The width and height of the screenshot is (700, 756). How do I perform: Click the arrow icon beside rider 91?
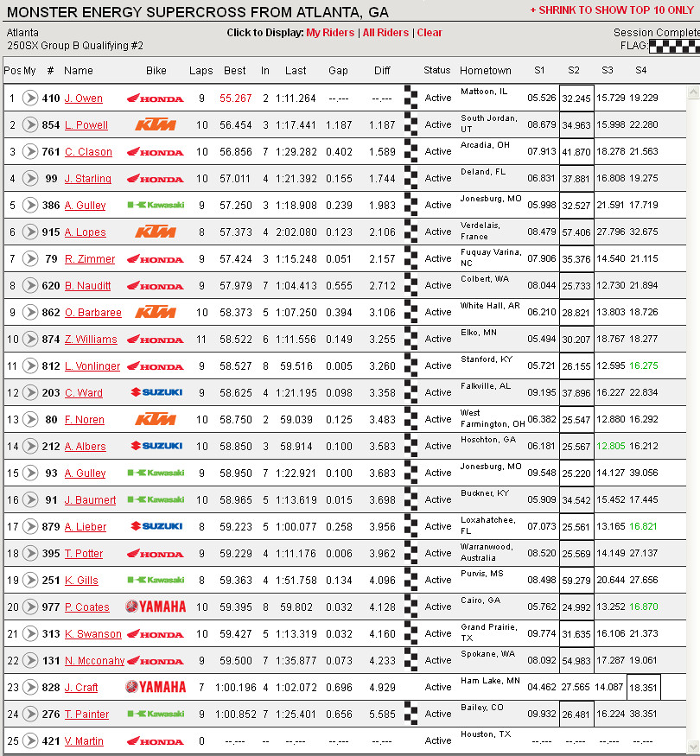click(30, 500)
